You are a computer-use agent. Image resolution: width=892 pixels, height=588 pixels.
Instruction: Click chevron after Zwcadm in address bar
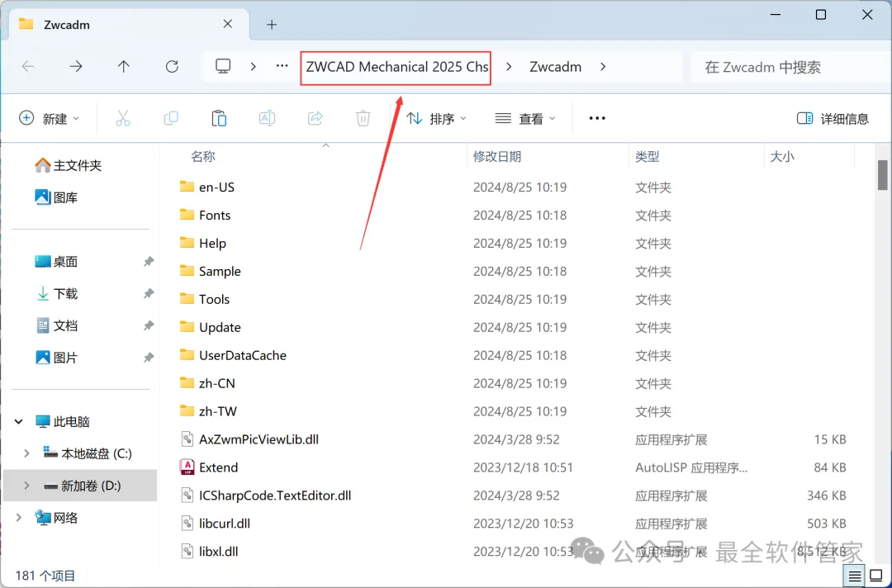pyautogui.click(x=603, y=67)
